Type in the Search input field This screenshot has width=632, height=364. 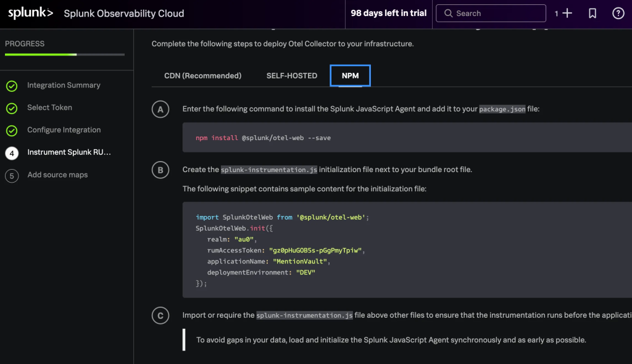497,14
